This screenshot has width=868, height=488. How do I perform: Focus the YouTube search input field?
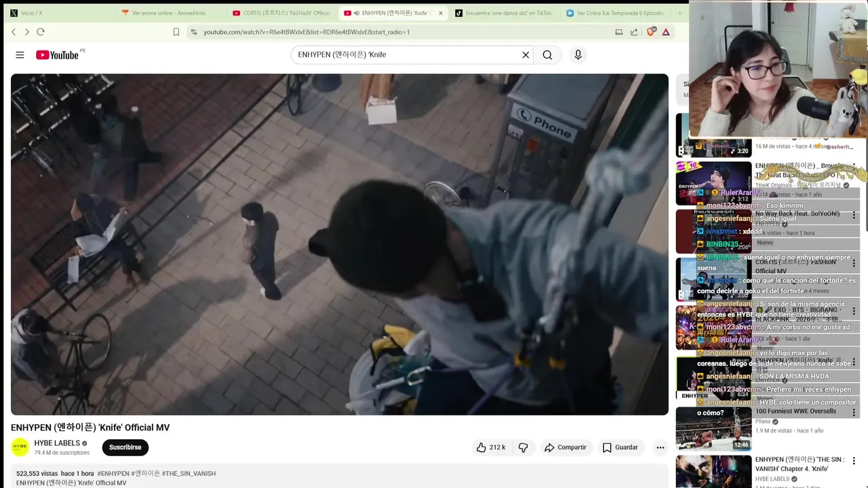click(x=407, y=55)
